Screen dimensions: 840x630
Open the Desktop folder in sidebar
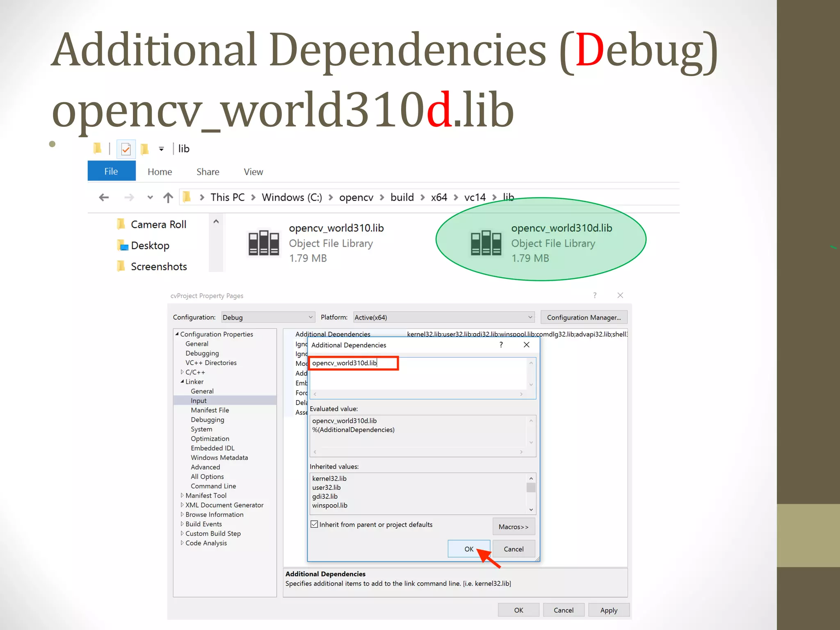150,246
